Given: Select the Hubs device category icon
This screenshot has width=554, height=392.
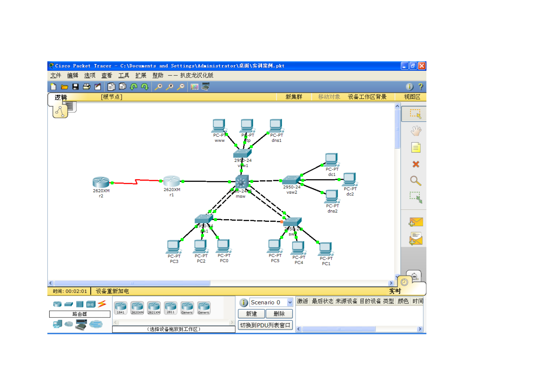Looking at the screenshot, I should click(80, 304).
